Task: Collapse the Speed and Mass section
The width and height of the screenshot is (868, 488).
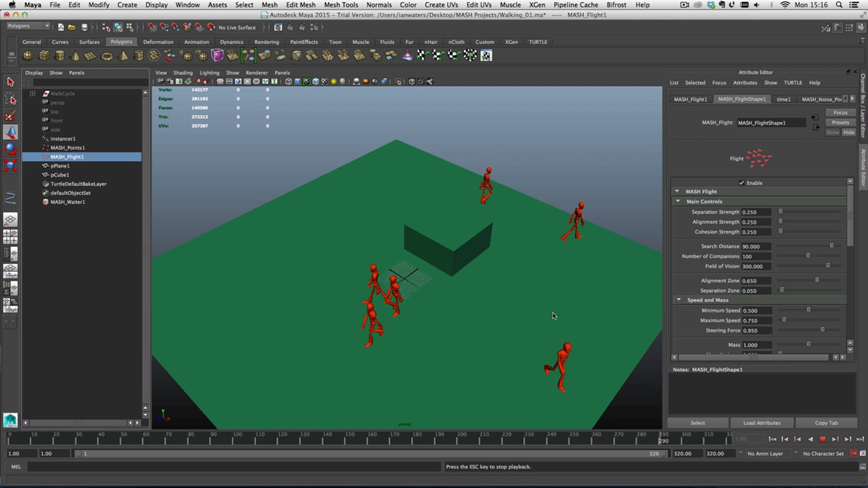Action: coord(679,300)
